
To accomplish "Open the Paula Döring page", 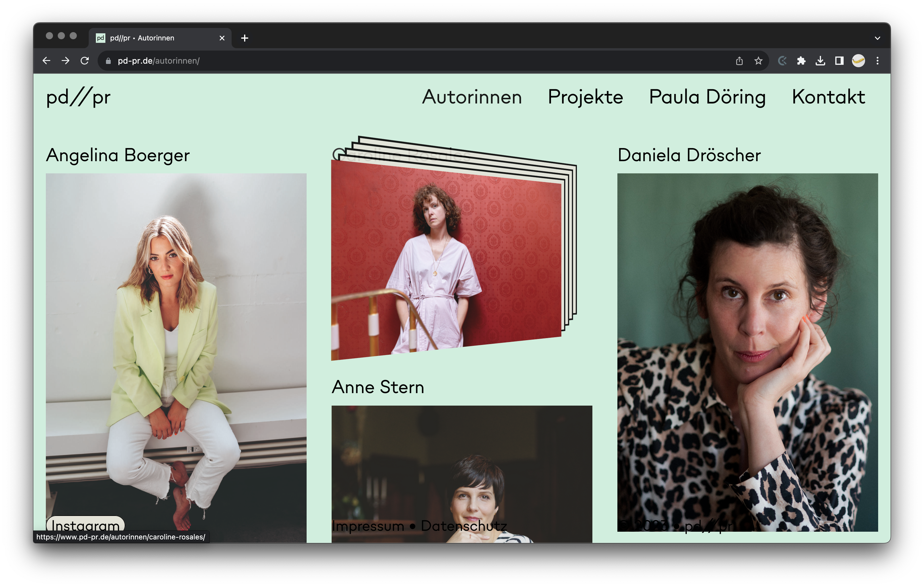I will tap(707, 97).
